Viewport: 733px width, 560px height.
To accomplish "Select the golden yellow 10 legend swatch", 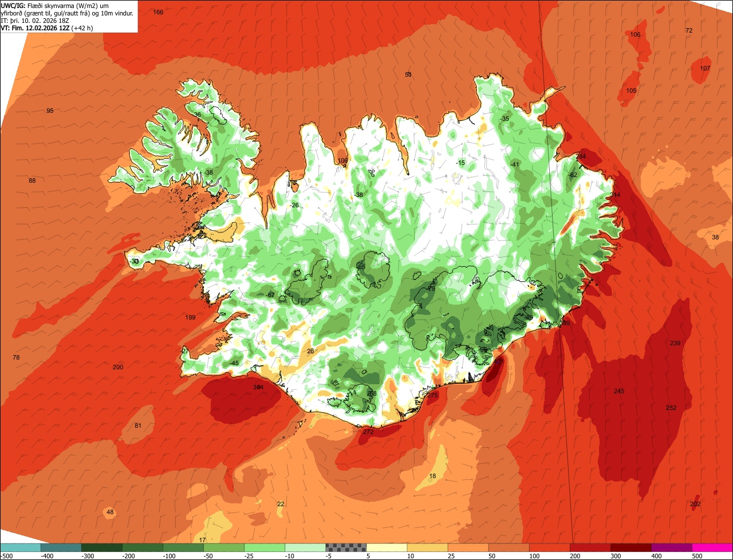I will (427, 547).
